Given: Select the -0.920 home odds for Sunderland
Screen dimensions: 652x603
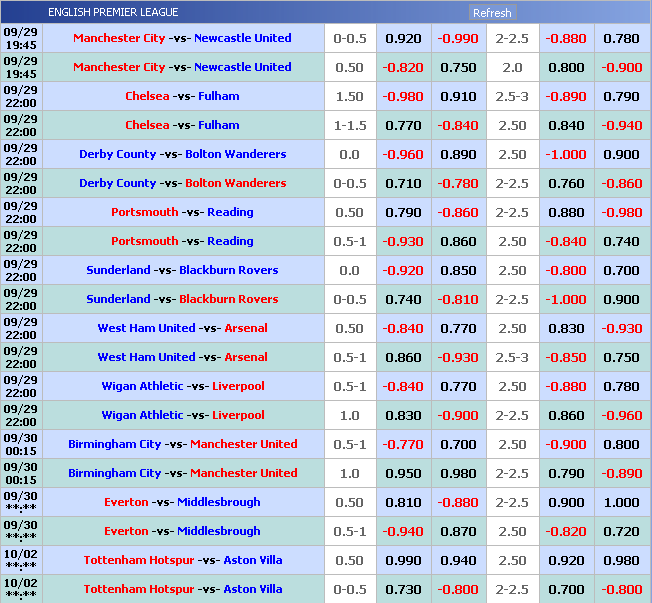Looking at the screenshot, I should pyautogui.click(x=403, y=270).
